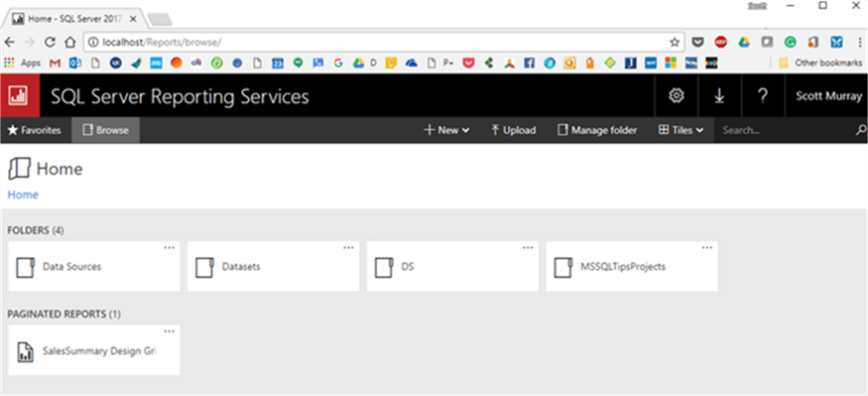Open ellipsis menu for MSSQLTipsProjects folder

coord(707,247)
